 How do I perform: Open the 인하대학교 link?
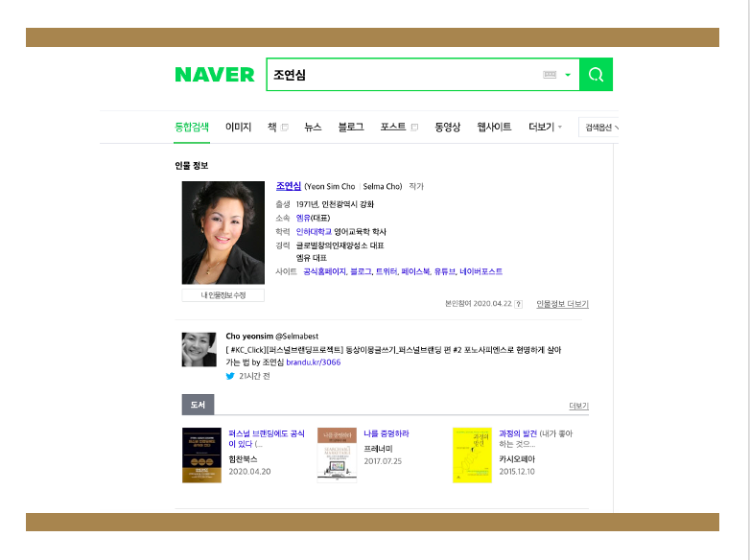click(x=314, y=232)
